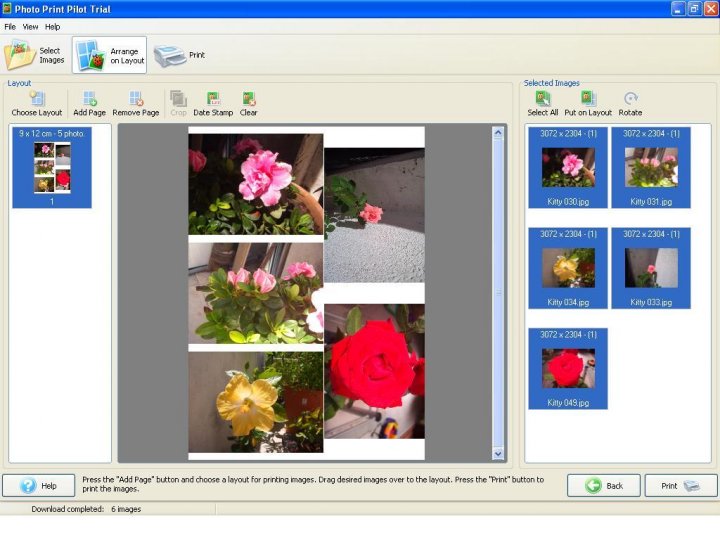720x540 pixels.
Task: Add Date Stamp to photos
Action: [213, 104]
